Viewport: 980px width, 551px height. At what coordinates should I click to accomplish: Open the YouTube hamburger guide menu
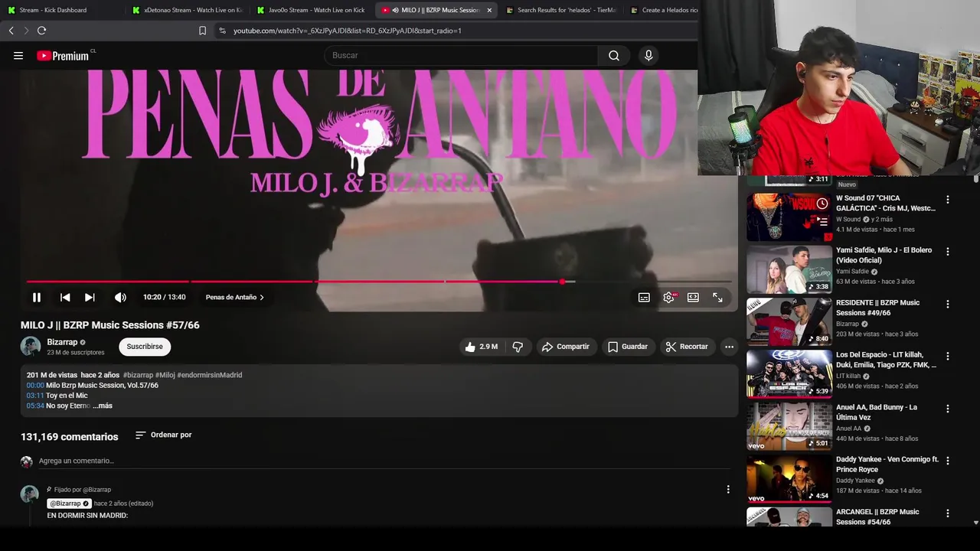point(18,55)
